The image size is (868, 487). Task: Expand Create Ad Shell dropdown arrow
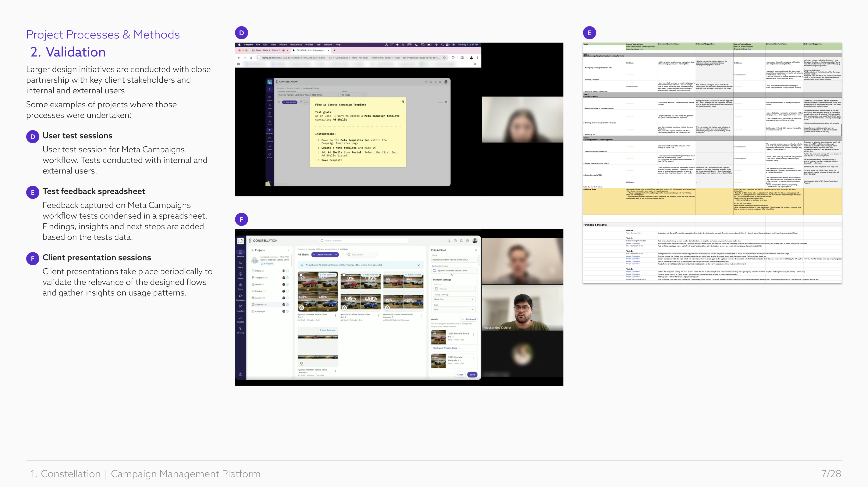pyautogui.click(x=336, y=255)
